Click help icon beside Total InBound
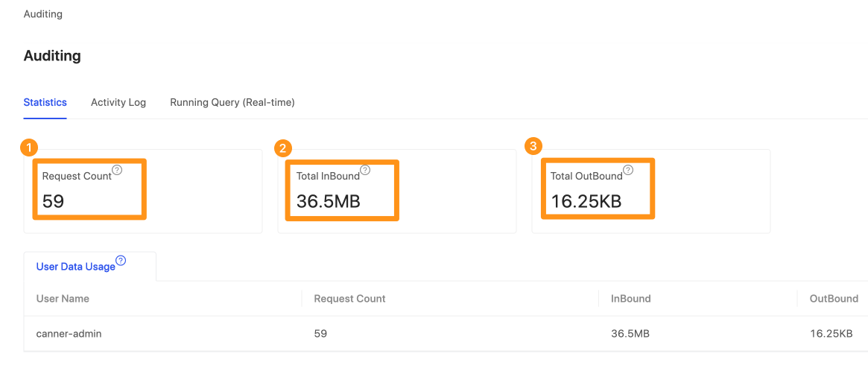This screenshot has width=868, height=383. point(365,171)
